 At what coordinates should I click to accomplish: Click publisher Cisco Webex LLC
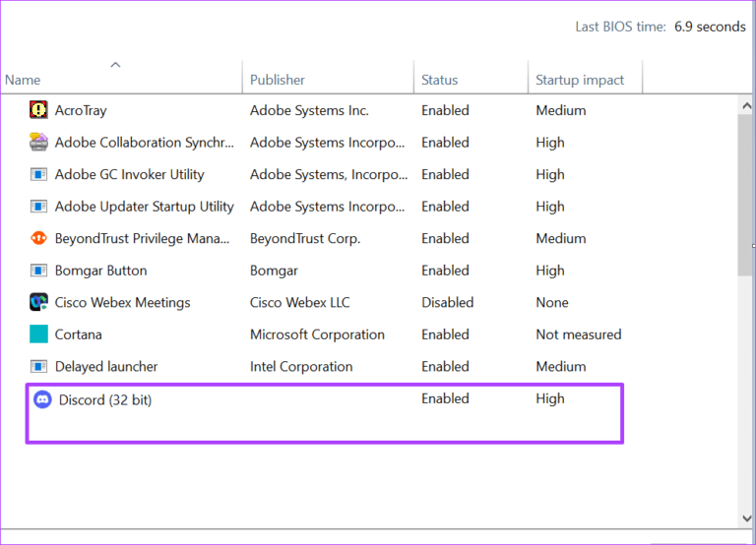(299, 303)
